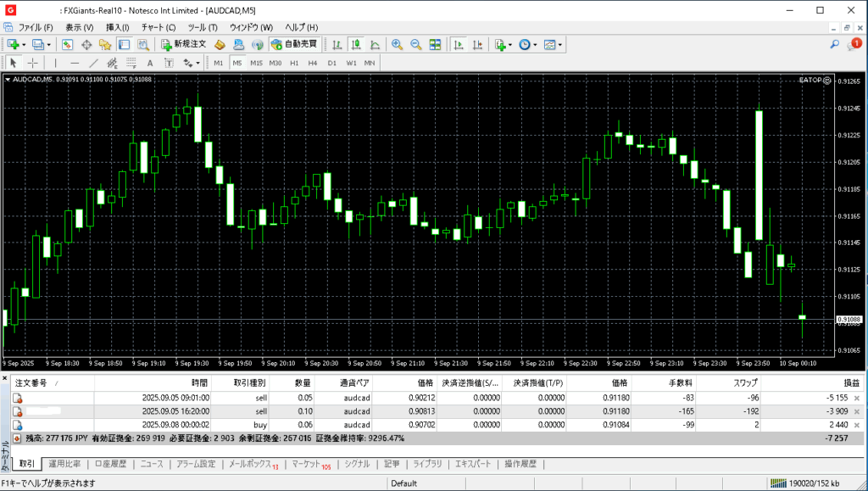Select the text label tool
This screenshot has height=491, width=868.
point(150,63)
